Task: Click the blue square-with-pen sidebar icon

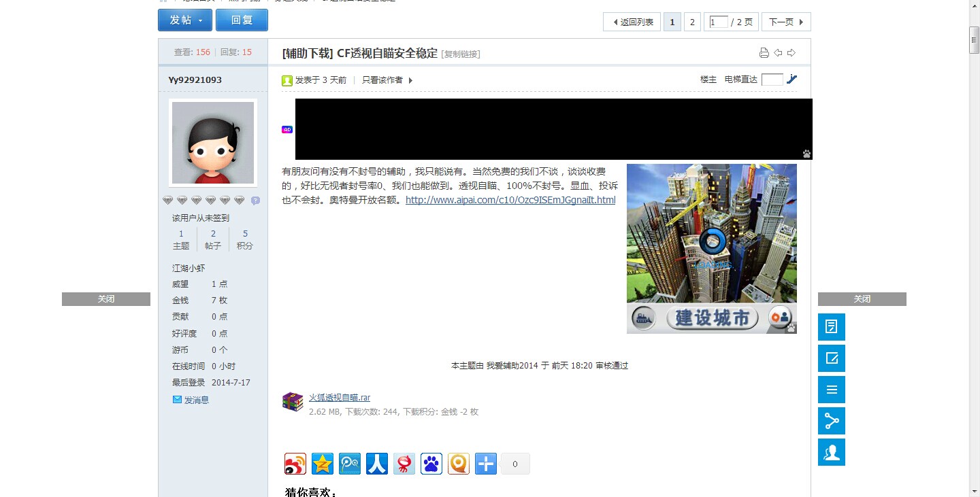Action: (x=832, y=358)
